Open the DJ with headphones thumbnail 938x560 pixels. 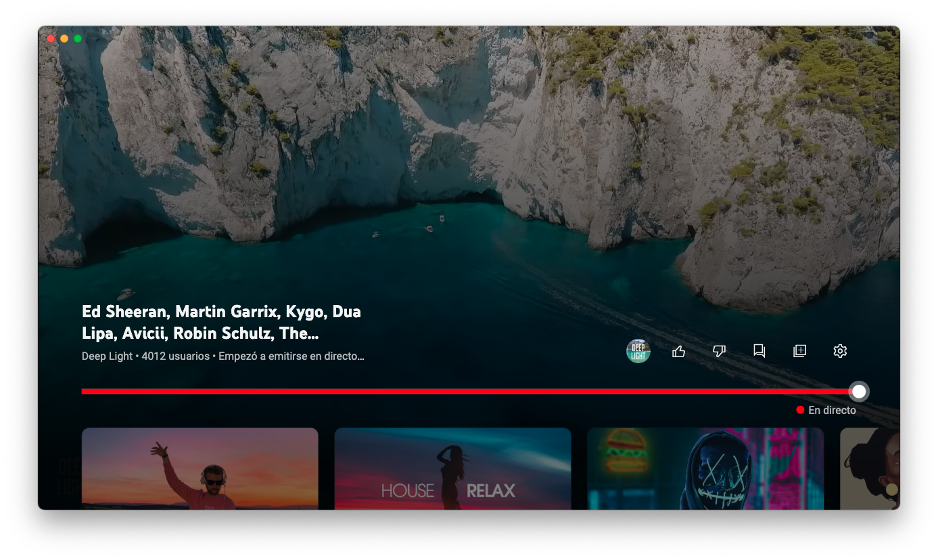tap(200, 468)
